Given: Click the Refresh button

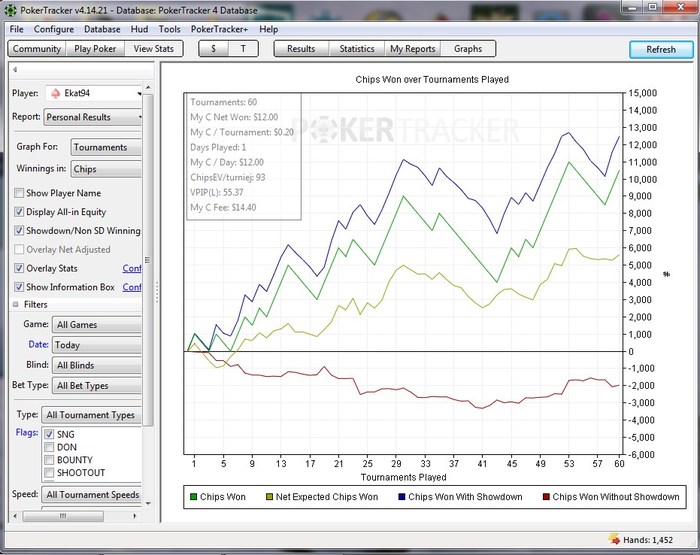Looking at the screenshot, I should coord(661,49).
